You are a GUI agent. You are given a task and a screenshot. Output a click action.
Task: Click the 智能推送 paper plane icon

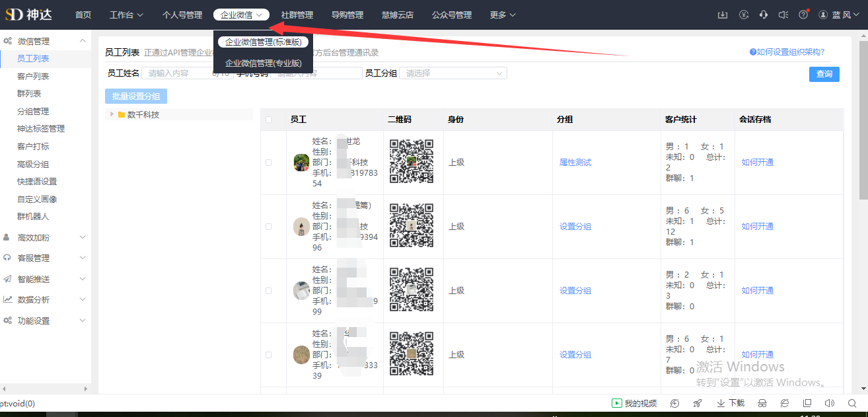7,279
